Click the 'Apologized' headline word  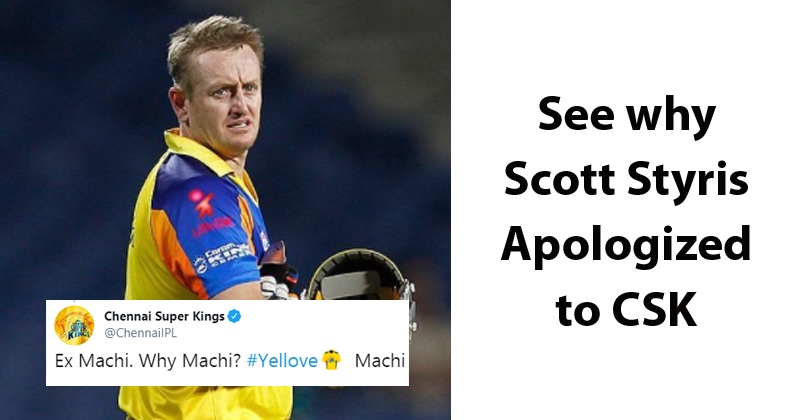pos(626,245)
